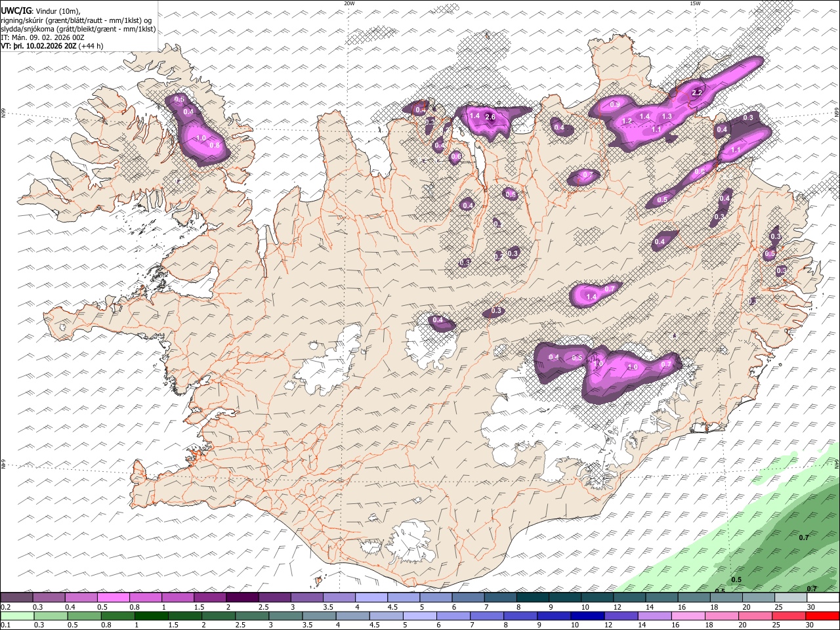Screen dimensions: 840x630
Task: Select the dull plum first swatch labeled 0.2
Action: tap(16, 597)
